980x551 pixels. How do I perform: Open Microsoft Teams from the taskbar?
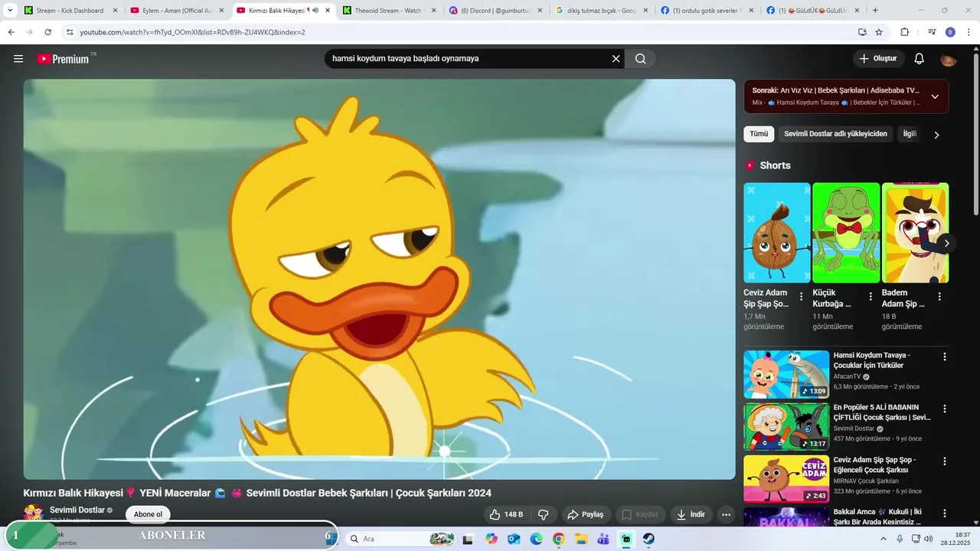pyautogui.click(x=603, y=539)
